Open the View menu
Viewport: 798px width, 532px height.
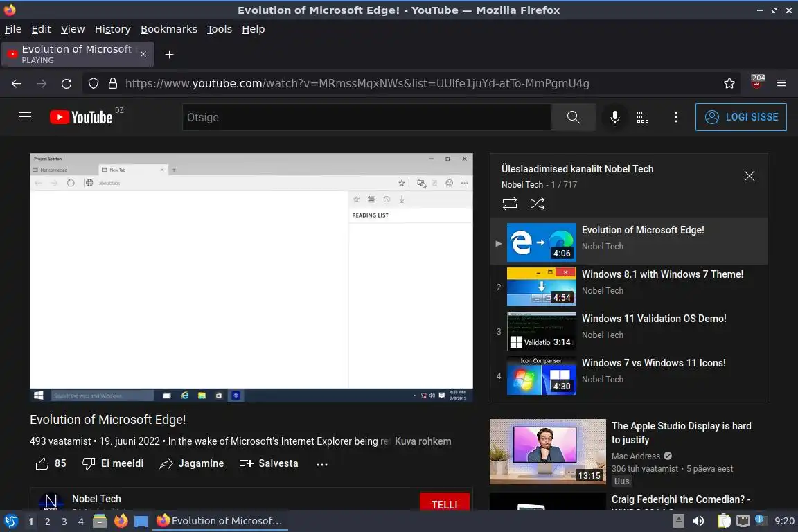(x=73, y=29)
